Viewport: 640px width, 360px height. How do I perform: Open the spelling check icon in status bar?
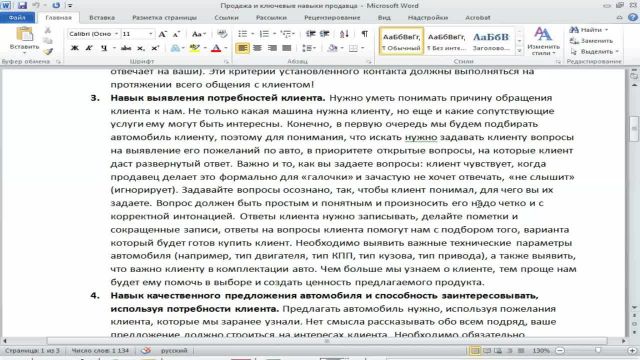(146, 350)
